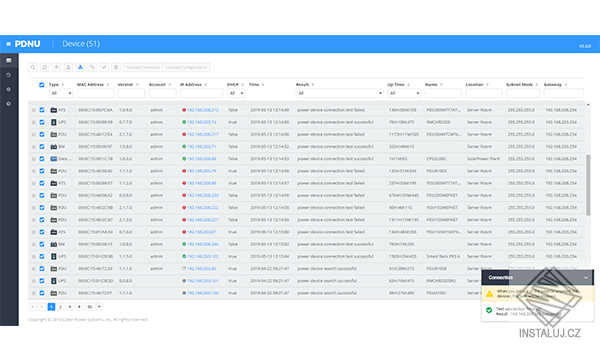
Task: Click UPS device icon in row 192.168.203.74
Action: (54, 122)
